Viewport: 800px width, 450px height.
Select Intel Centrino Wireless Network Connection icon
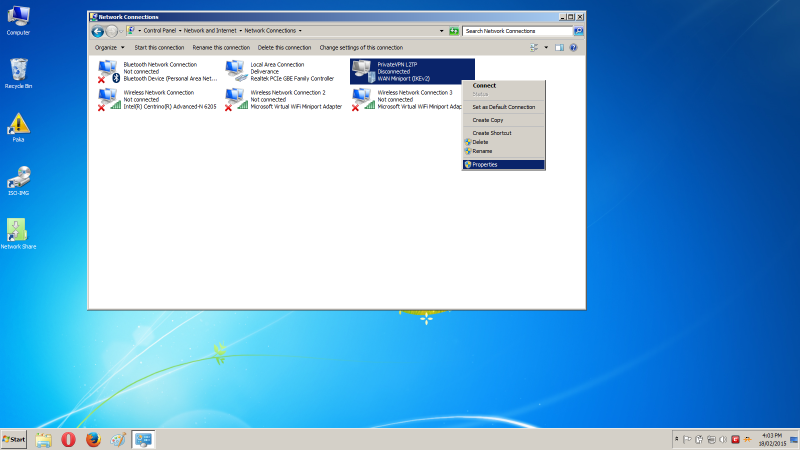click(108, 98)
